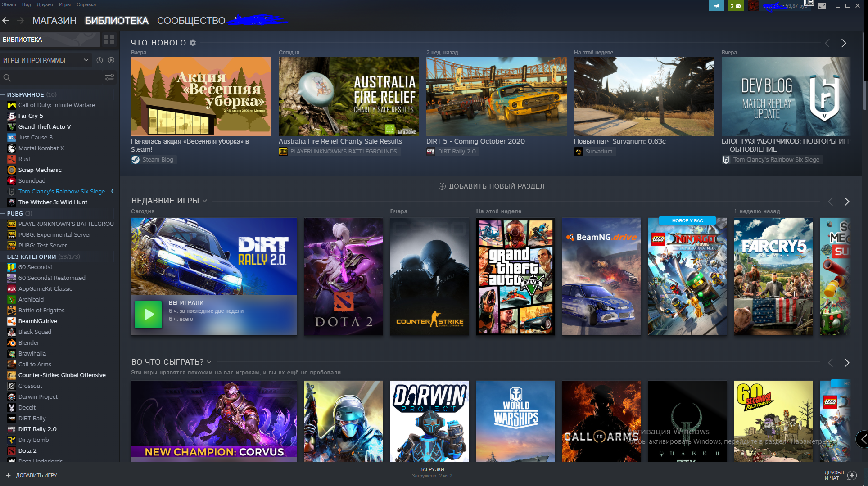Expand the НЕДАВНИЕ ИГРЫ shelf dropdown
Viewport: 868px width, 486px height.
[x=204, y=201]
